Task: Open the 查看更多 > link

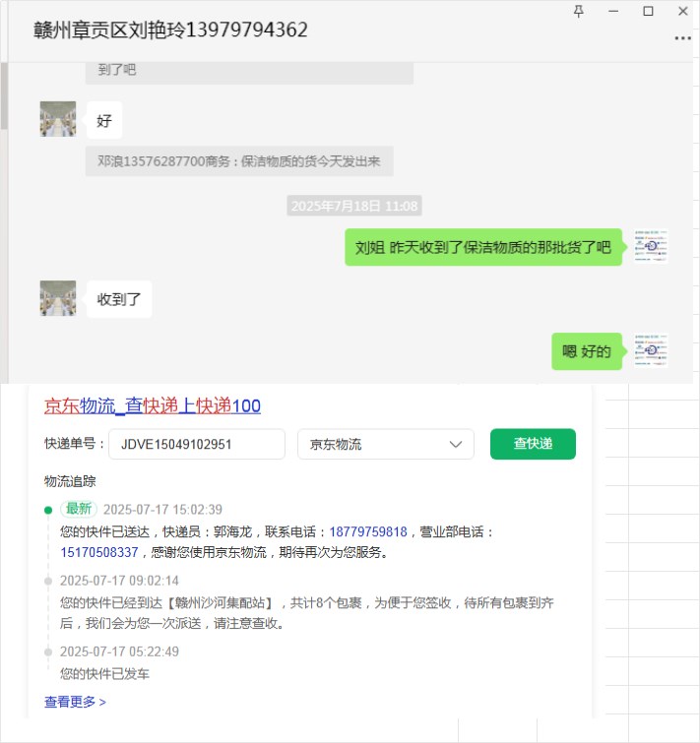Action: coord(75,702)
